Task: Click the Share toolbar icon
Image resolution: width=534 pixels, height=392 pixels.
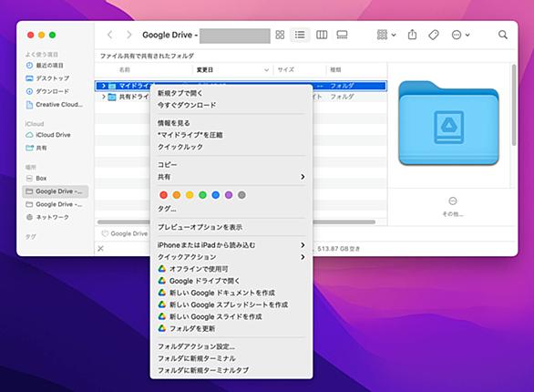Action: click(413, 35)
